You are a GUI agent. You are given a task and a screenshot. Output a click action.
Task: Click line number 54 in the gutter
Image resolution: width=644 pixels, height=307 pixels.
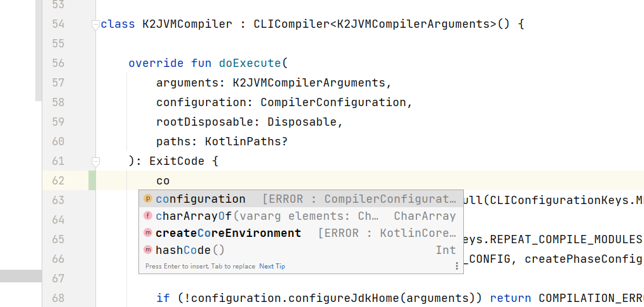tap(58, 24)
